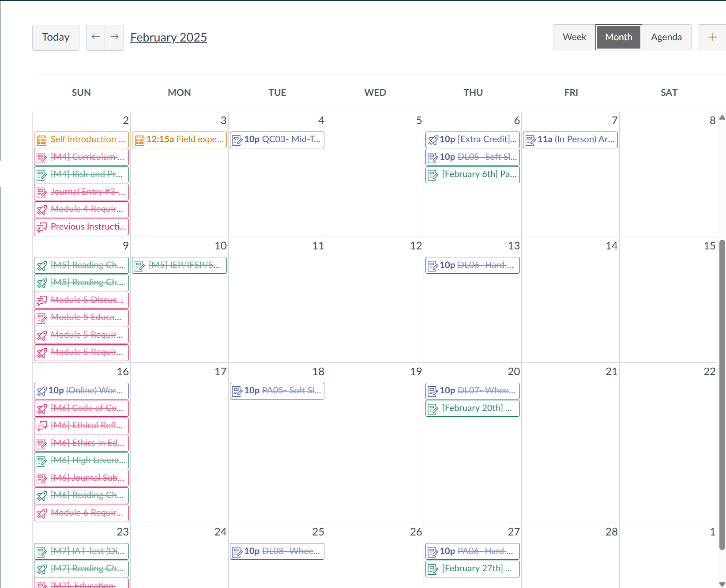The width and height of the screenshot is (726, 588).
Task: Click the assignment icon of 10p DL06- Hard event
Action: click(x=433, y=266)
